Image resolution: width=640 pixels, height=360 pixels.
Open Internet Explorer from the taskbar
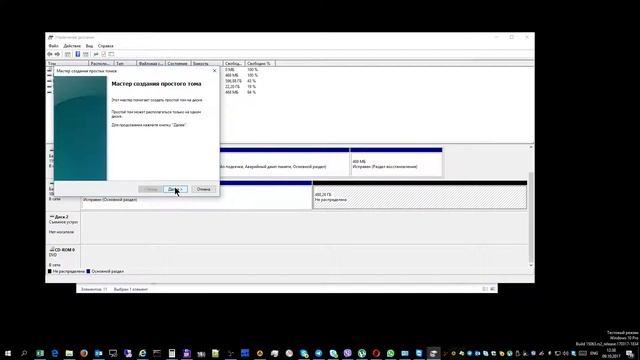pos(142,353)
